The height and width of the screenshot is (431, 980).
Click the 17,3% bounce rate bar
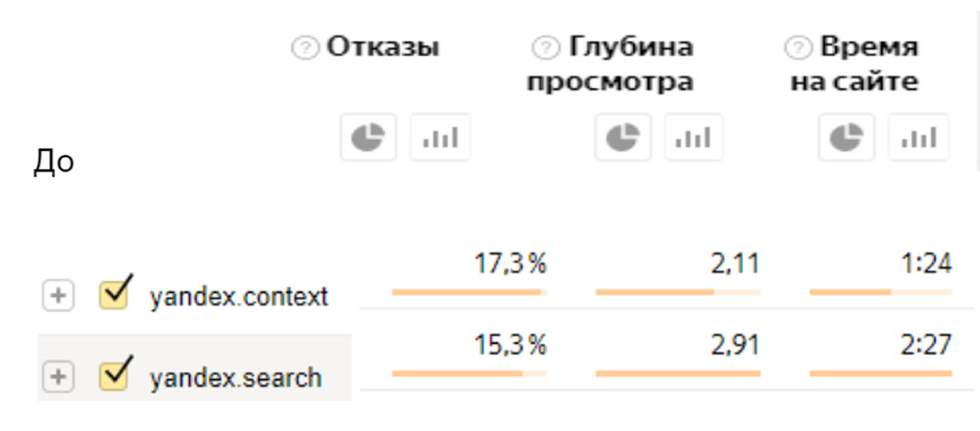(469, 292)
